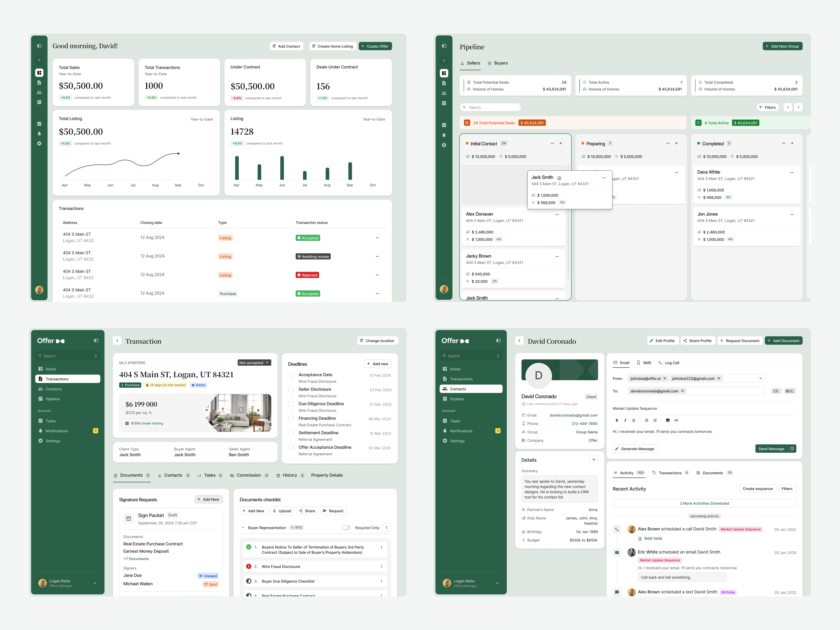Collapse the sidebar in the Transaction screen
This screenshot has height=630, width=840.
(x=96, y=341)
